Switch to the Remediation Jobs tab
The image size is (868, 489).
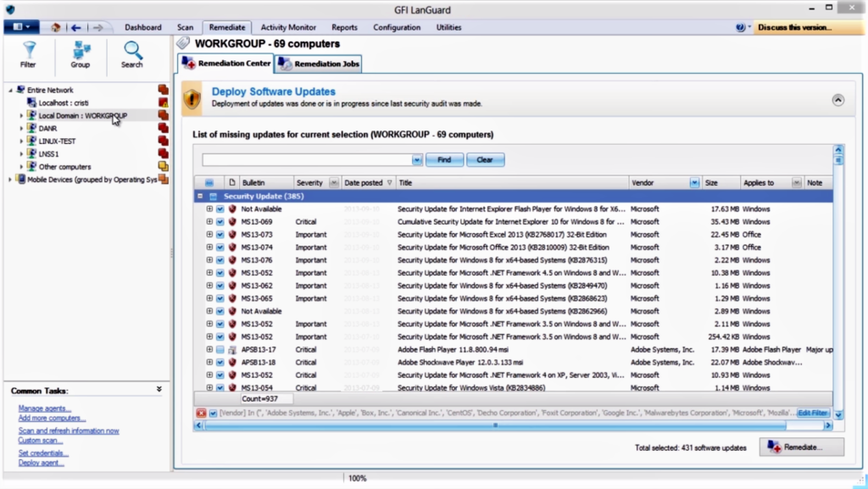319,64
